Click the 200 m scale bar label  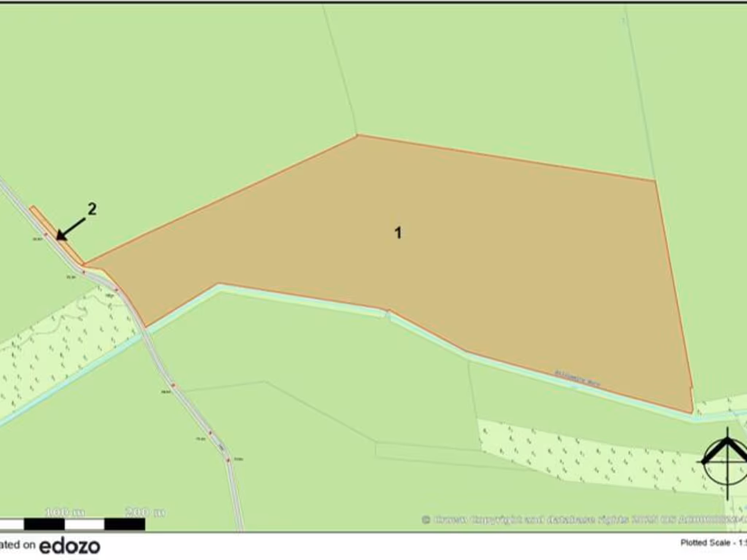coord(144,512)
